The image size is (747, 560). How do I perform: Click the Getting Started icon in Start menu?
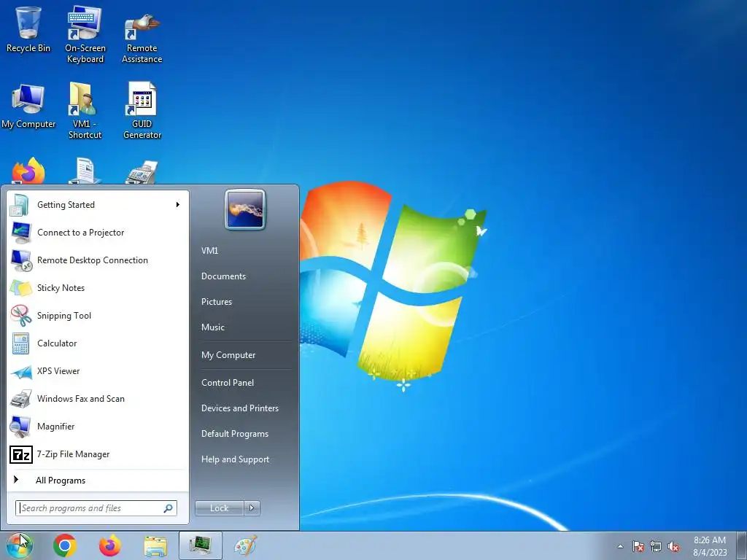[19, 205]
